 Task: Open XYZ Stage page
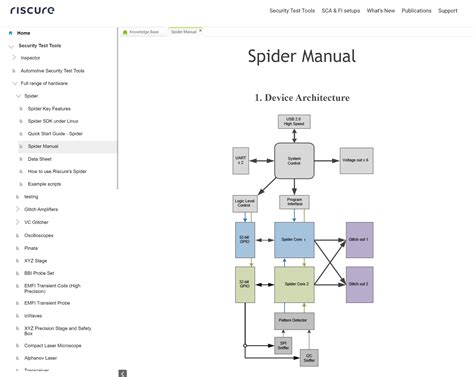36,261
